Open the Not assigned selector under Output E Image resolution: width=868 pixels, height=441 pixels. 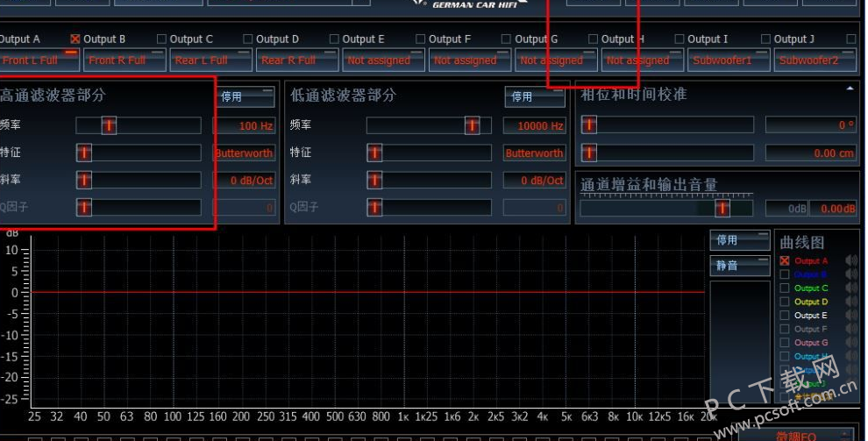pos(384,60)
